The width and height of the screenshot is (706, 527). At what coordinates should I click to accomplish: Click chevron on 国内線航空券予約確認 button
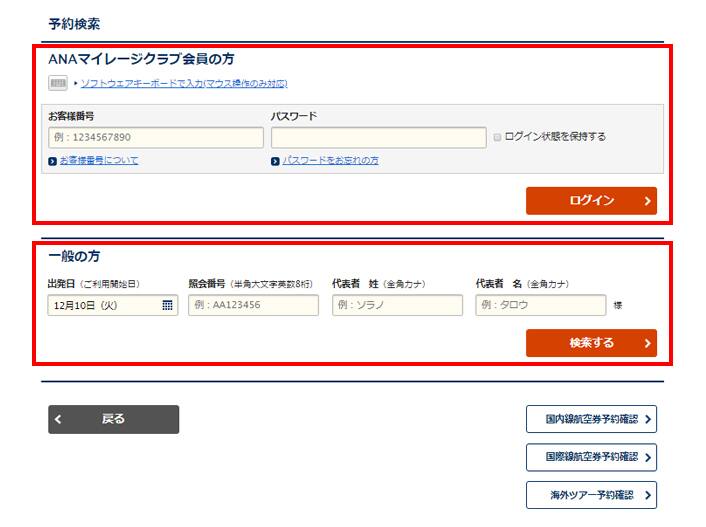pyautogui.click(x=649, y=419)
